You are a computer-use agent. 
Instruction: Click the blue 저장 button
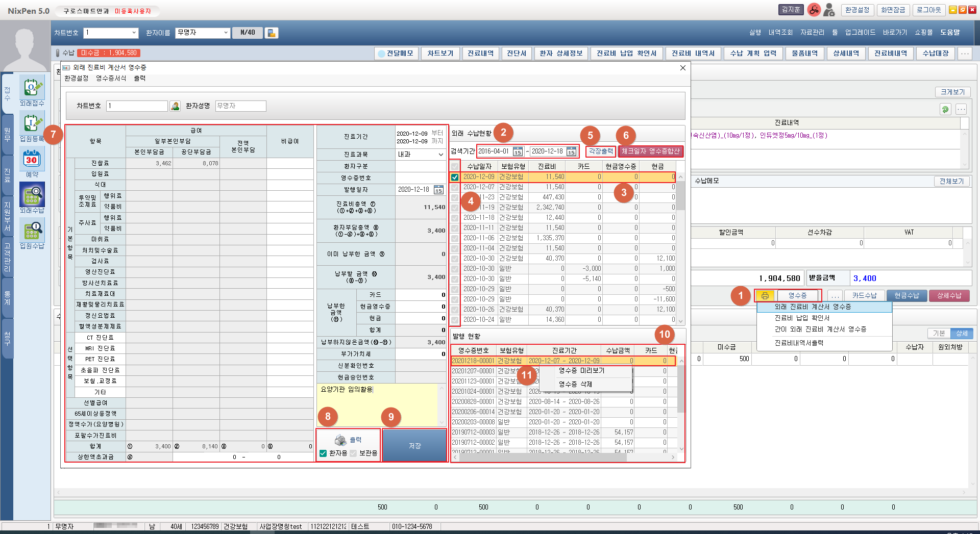[x=414, y=445]
